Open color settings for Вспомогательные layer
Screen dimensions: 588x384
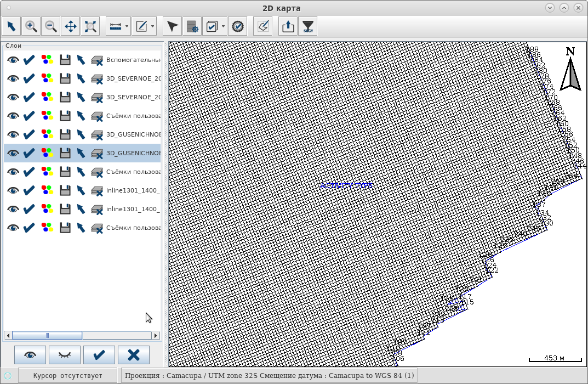47,60
